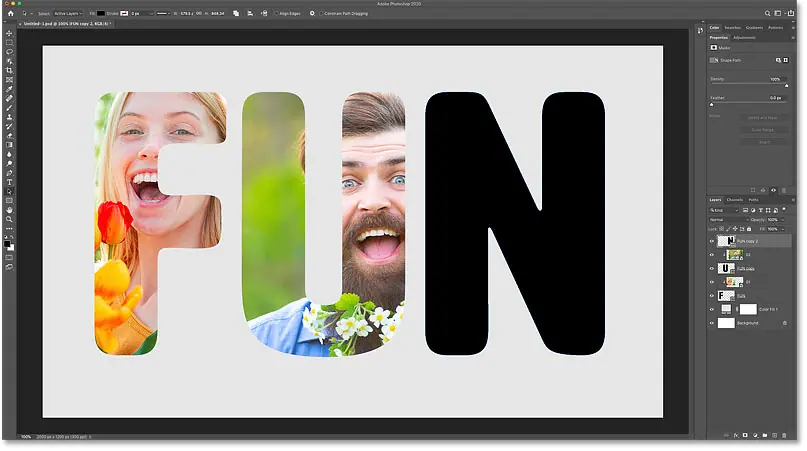This screenshot has height=451, width=807.
Task: Select the Zoom tool
Action: (x=9, y=219)
